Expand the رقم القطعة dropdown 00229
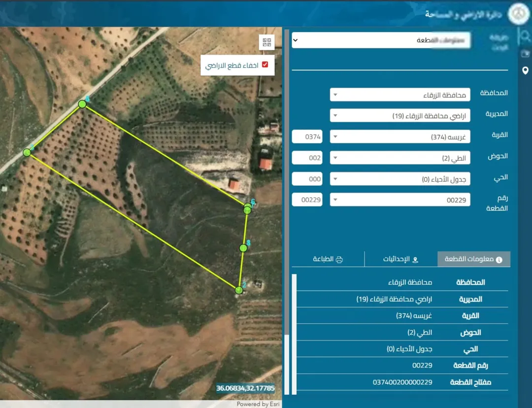The image size is (532, 408). coord(400,200)
